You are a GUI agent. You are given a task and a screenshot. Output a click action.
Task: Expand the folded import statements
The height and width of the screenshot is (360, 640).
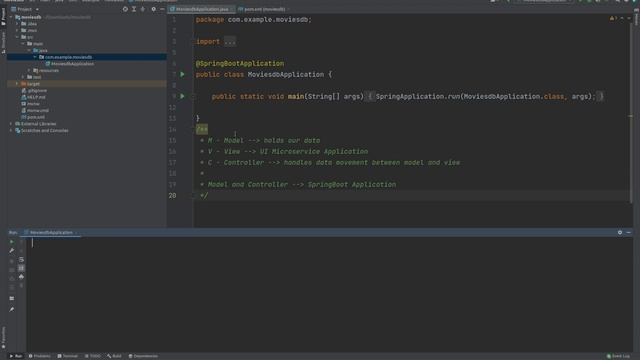tap(230, 42)
